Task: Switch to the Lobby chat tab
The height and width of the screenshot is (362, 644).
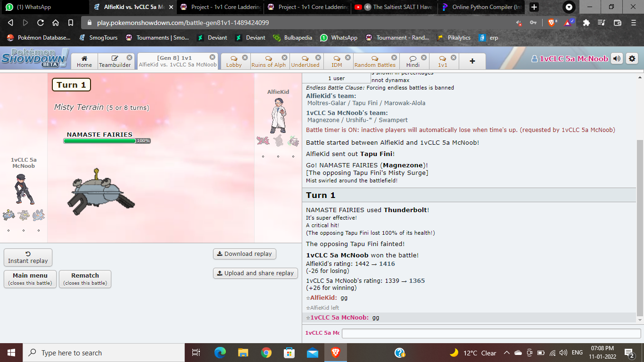Action: point(234,61)
